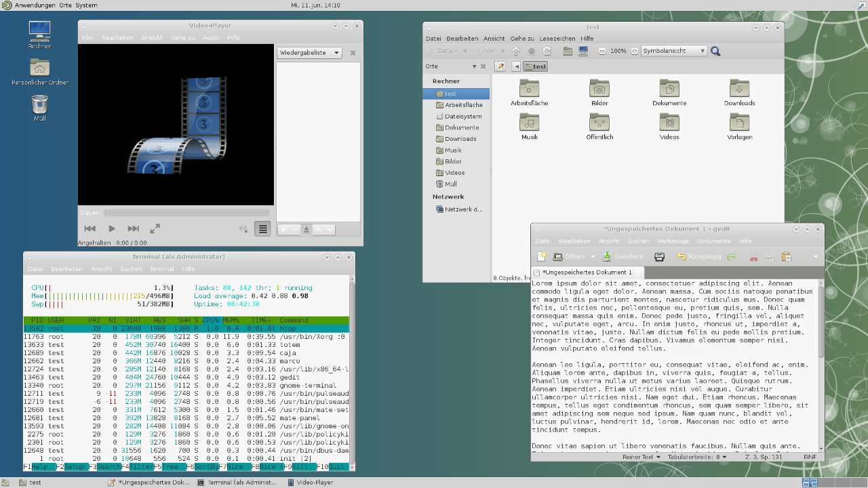
Task: Click the Speichern button in gedit
Action: point(623,257)
